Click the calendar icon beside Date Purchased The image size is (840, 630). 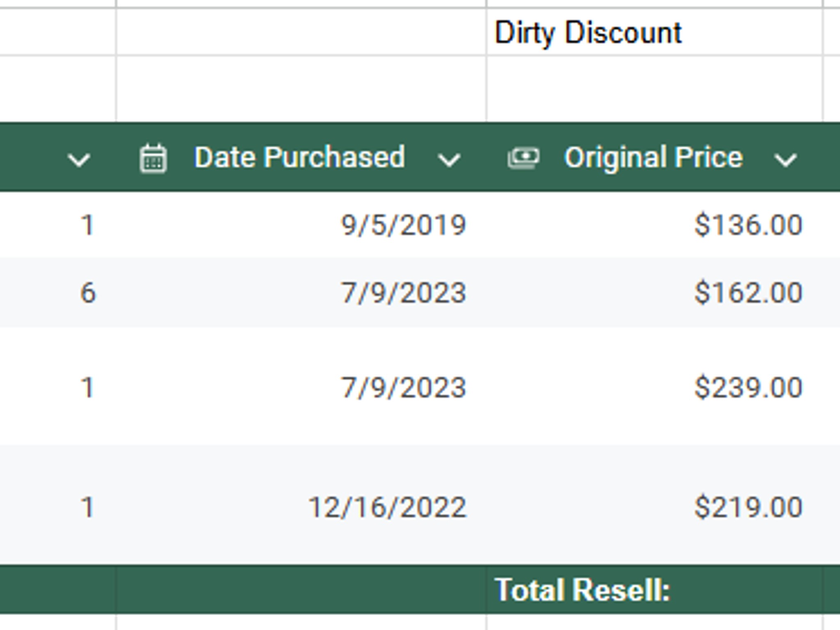153,158
